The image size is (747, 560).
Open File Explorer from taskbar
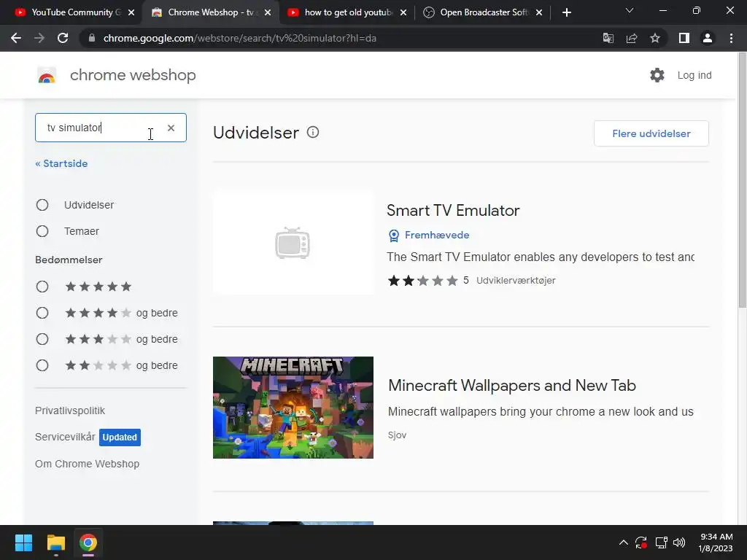click(x=55, y=542)
